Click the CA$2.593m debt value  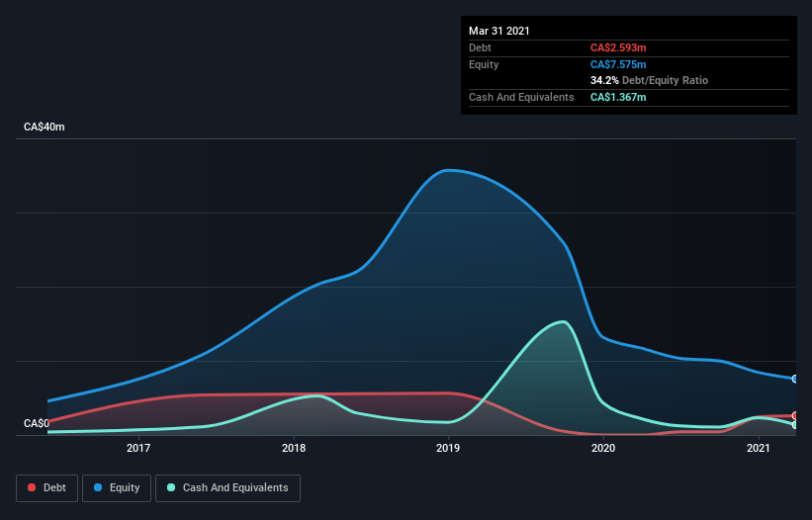pyautogui.click(x=618, y=47)
